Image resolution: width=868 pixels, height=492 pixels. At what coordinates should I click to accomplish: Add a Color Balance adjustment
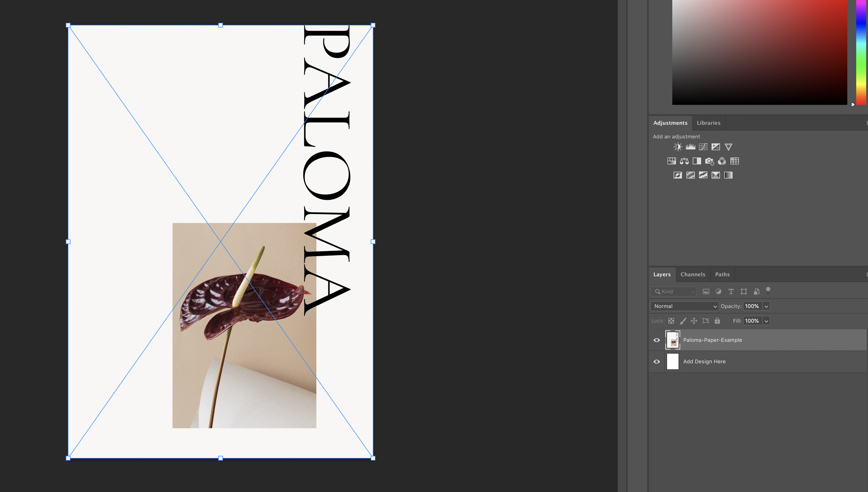tap(684, 161)
